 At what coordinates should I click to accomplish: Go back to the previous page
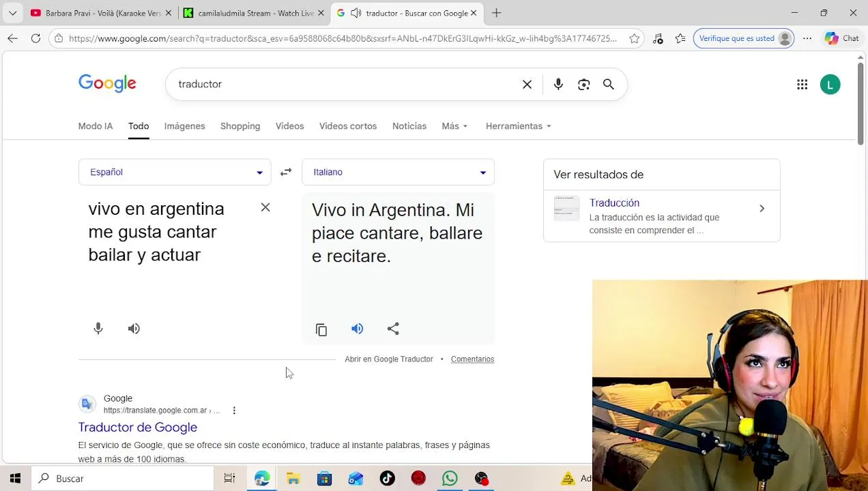click(12, 38)
